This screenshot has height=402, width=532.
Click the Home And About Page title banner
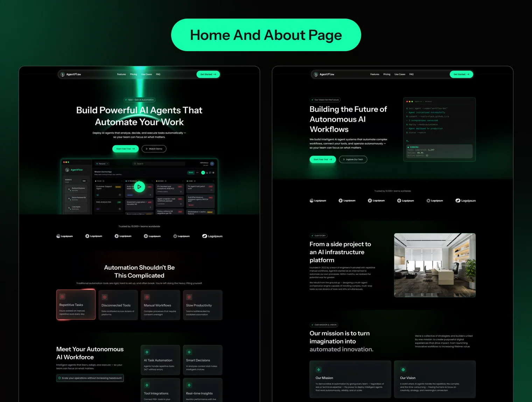click(266, 35)
